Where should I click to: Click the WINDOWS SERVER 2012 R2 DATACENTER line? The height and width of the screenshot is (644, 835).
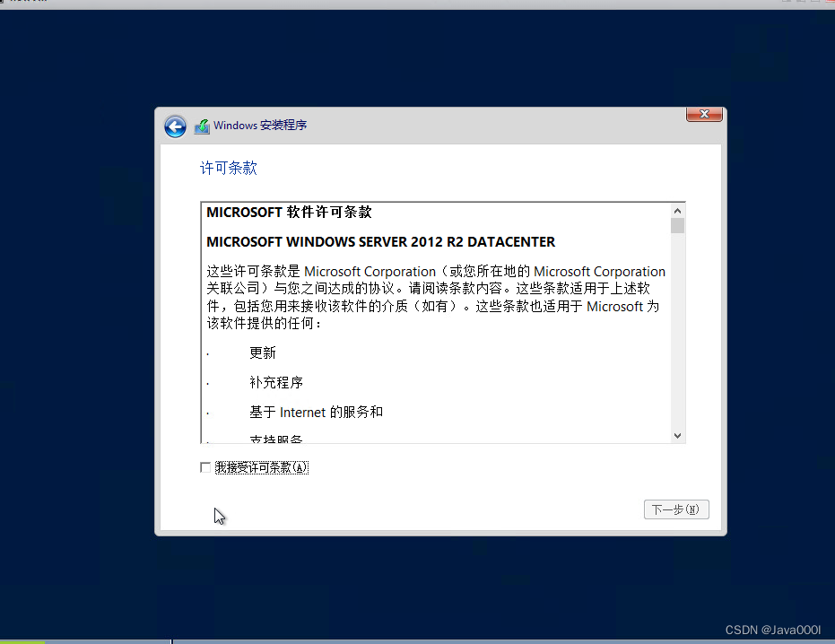click(x=381, y=242)
